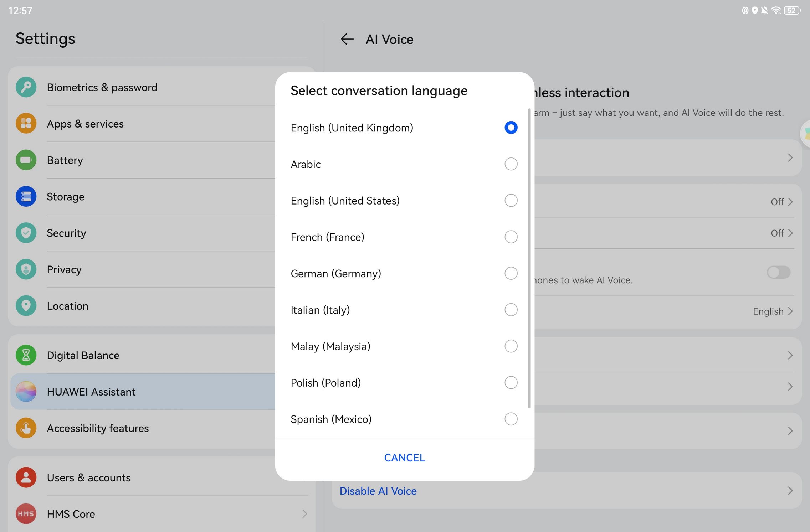This screenshot has width=810, height=532.
Task: Expand the English language setting chevron
Action: 790,311
